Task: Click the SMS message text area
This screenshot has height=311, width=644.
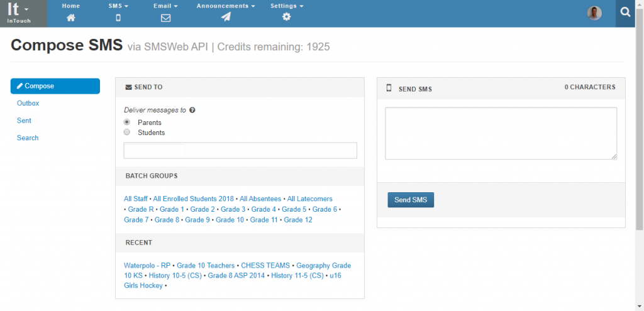Action: click(x=501, y=133)
